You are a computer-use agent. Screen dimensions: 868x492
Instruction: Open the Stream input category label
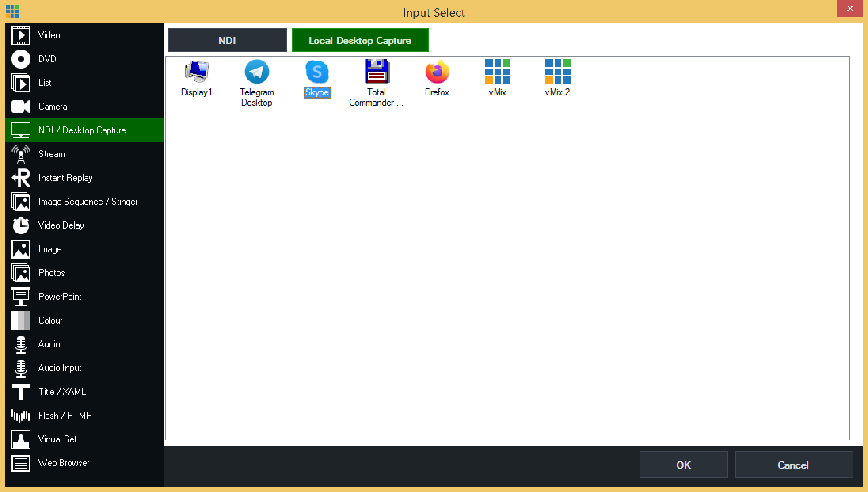52,154
